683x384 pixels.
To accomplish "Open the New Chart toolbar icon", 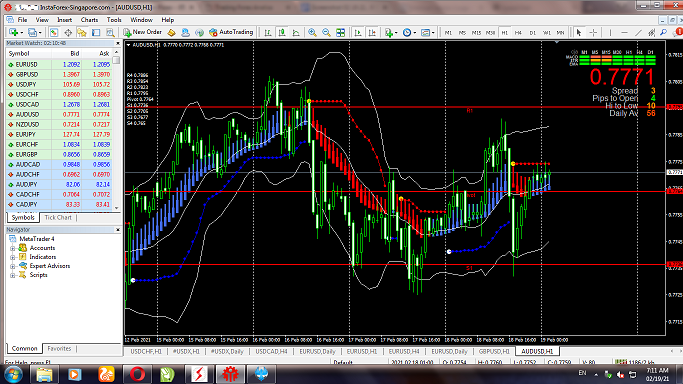I will (13, 32).
